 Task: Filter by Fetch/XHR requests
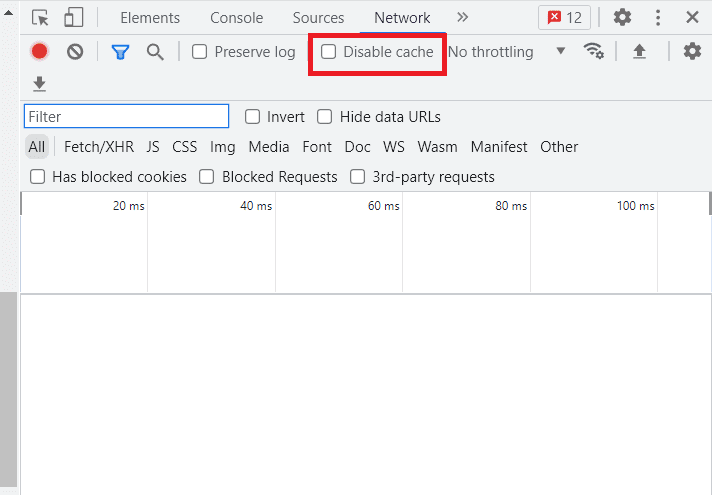coord(99,147)
